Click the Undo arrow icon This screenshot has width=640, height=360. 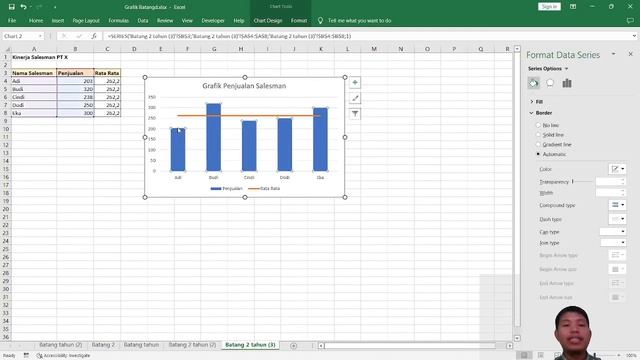point(23,7)
